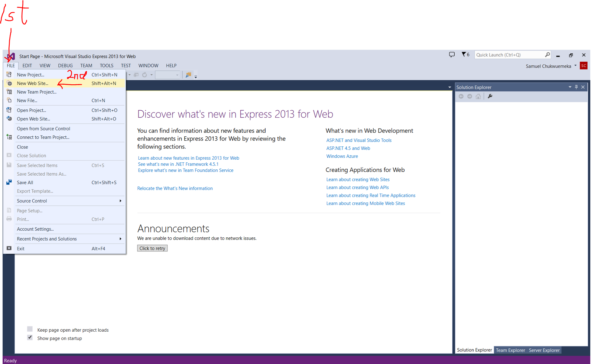Click the Click to retry button
Image resolution: width=591 pixels, height=364 pixels.
point(152,248)
